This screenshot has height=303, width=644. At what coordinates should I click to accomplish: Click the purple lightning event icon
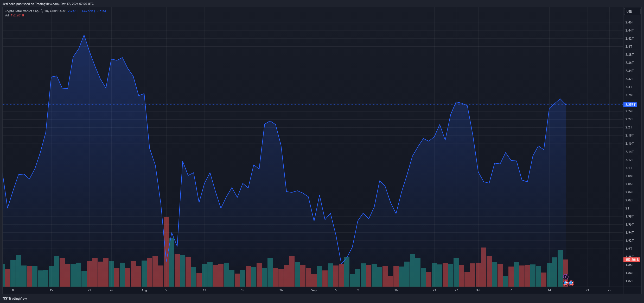566,277
